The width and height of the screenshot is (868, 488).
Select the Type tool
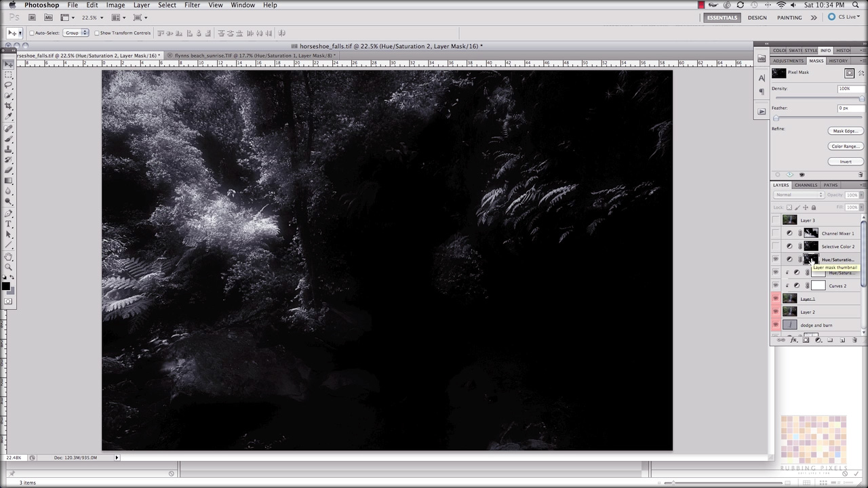8,224
